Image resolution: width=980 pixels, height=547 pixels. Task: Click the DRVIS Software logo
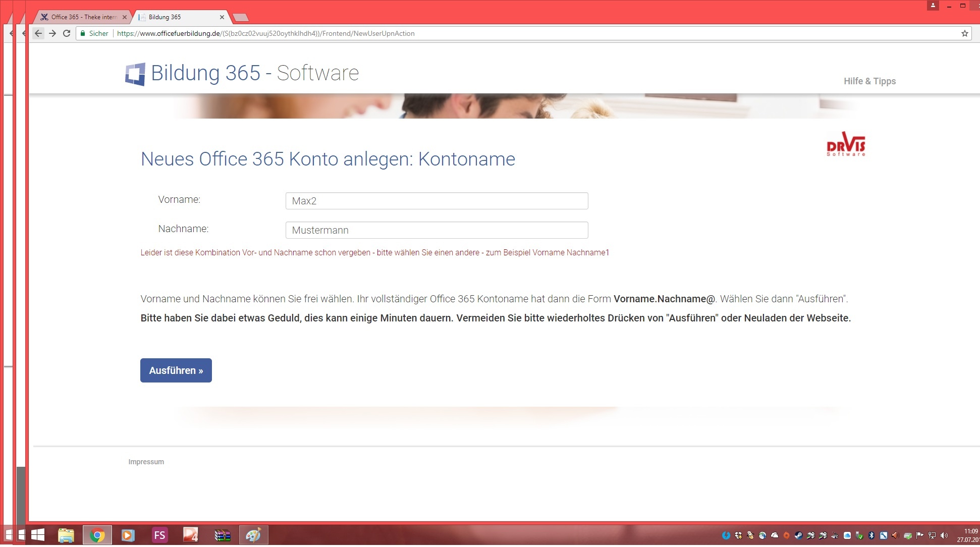[x=846, y=144]
